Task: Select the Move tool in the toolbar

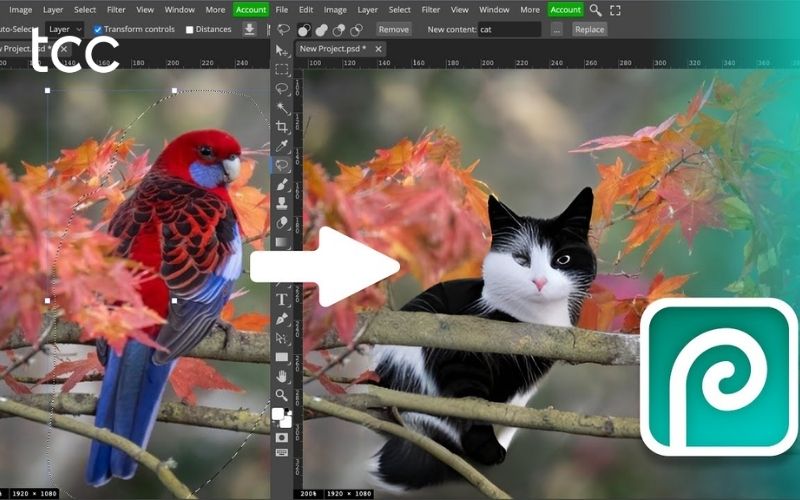Action: click(x=282, y=50)
